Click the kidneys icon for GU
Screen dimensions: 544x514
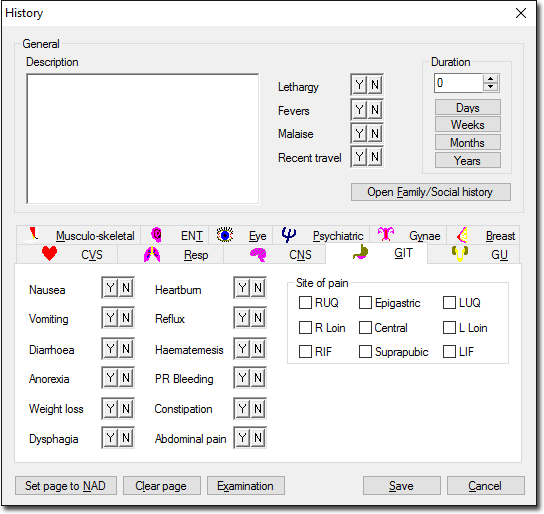[460, 254]
